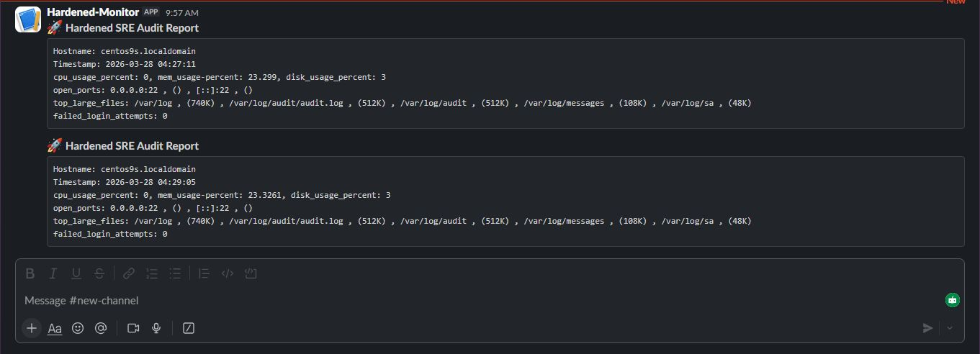The width and height of the screenshot is (980, 354).
Task: Mention someone with the @ icon
Action: [101, 328]
